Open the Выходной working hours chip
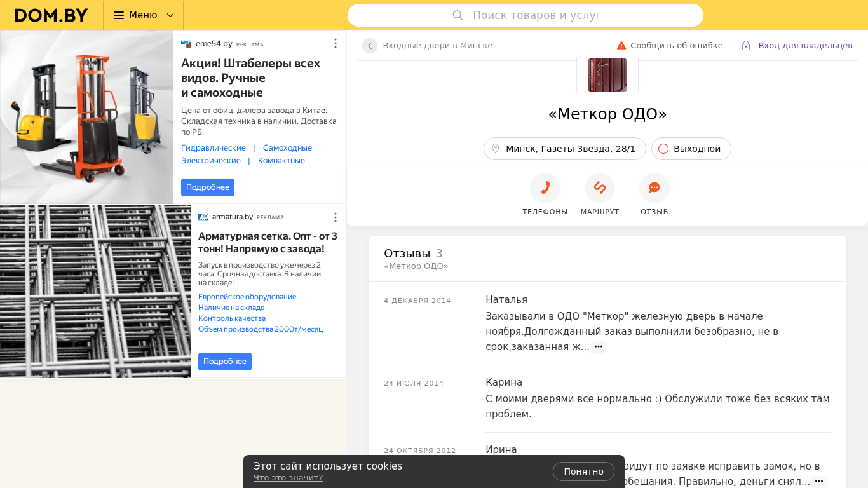 [691, 149]
